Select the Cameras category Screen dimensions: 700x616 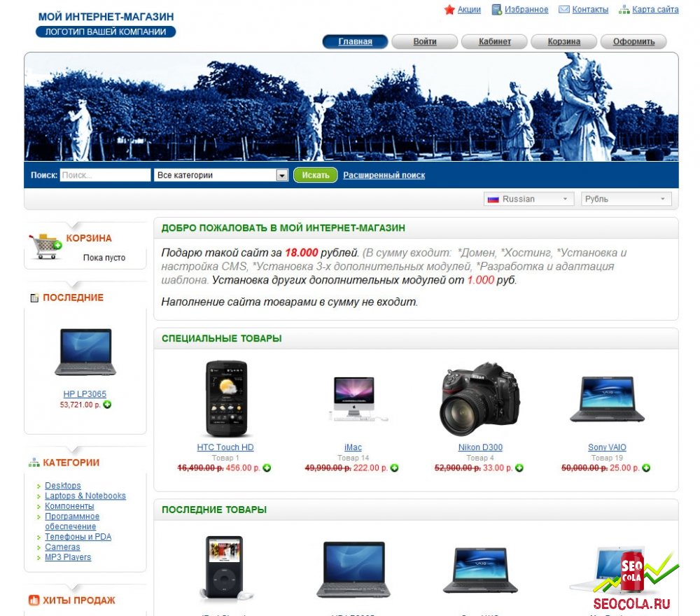tap(62, 547)
